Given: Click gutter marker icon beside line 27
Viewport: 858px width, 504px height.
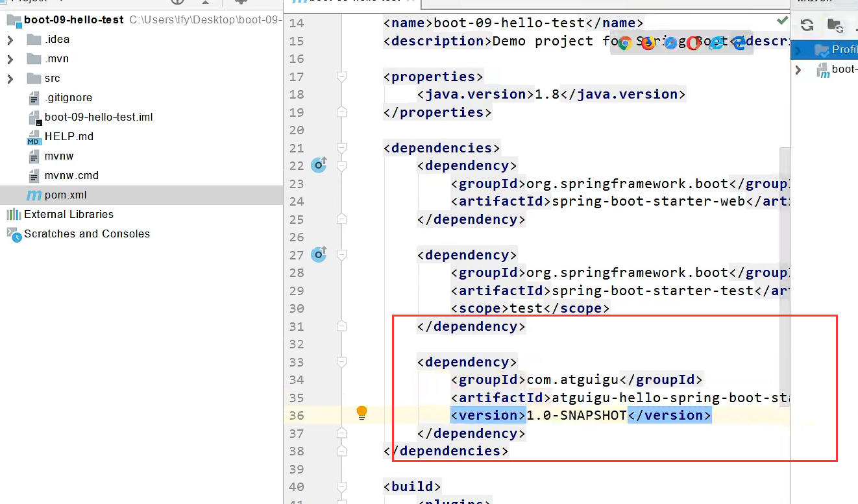Looking at the screenshot, I should point(319,254).
